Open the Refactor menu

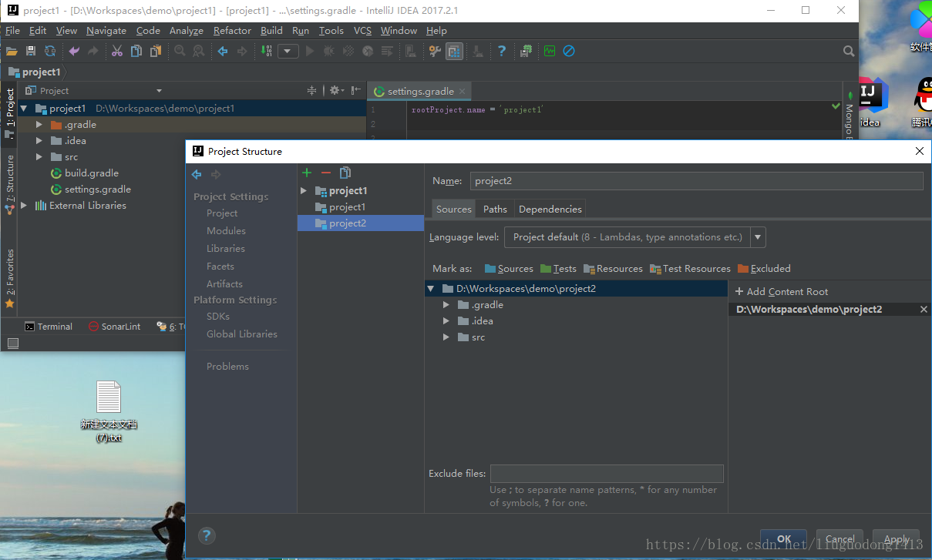pos(232,31)
